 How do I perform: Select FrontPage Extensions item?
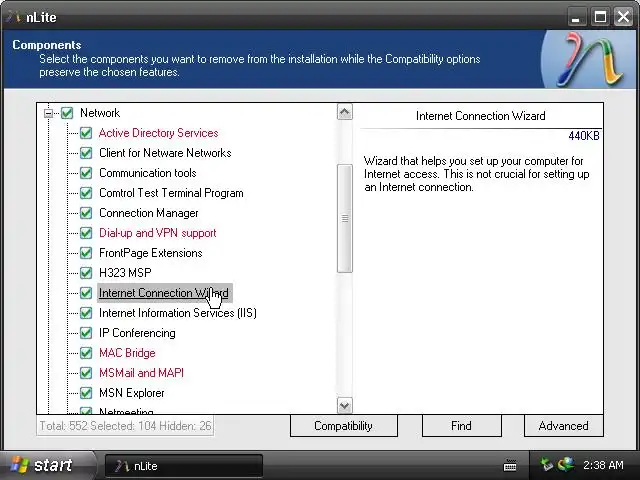[x=151, y=253]
